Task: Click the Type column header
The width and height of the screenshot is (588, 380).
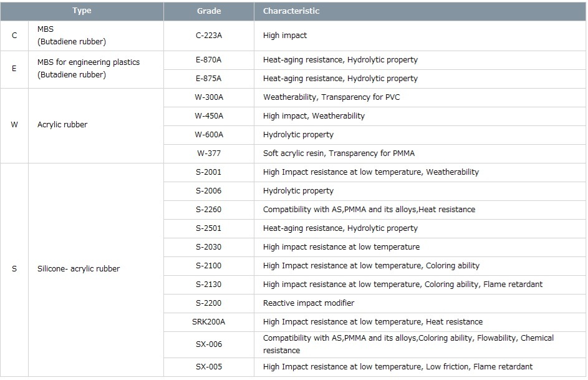Action: point(82,11)
